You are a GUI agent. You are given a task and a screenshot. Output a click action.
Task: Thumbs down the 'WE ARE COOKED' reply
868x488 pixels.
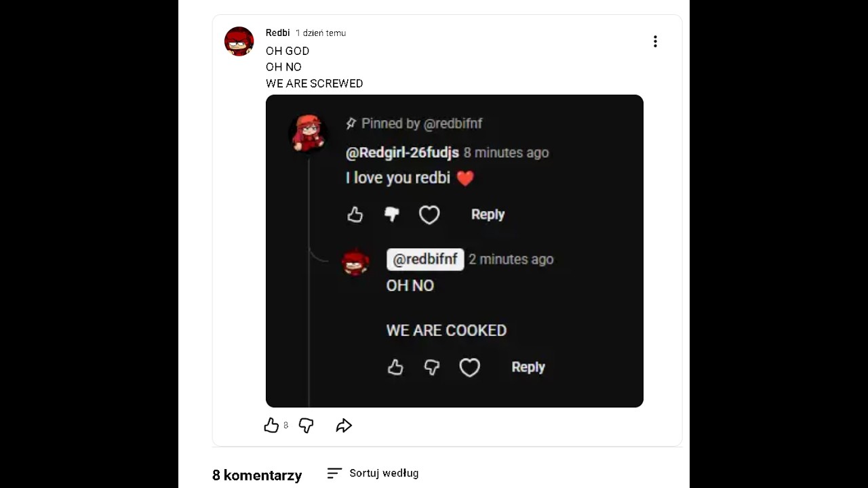(x=432, y=367)
